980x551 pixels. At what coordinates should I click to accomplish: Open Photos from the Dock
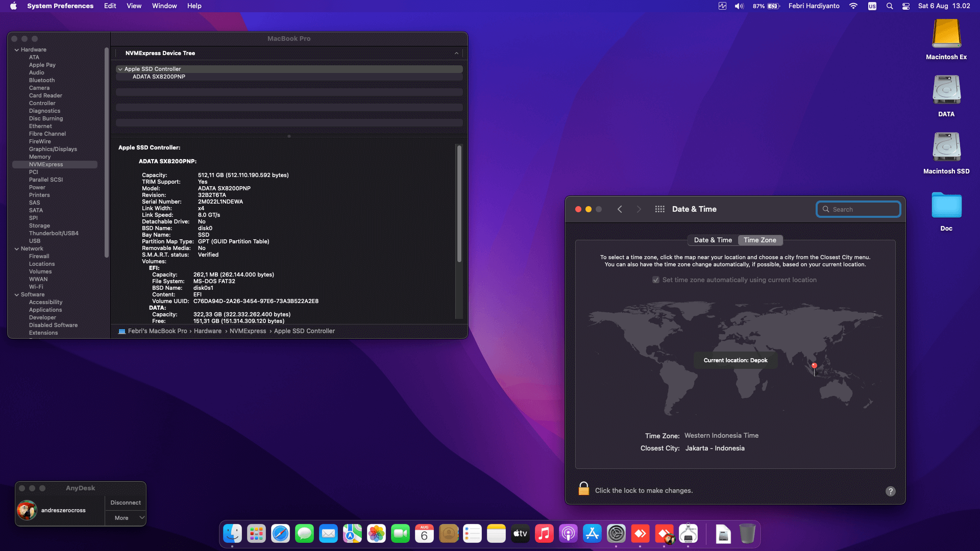pyautogui.click(x=376, y=534)
